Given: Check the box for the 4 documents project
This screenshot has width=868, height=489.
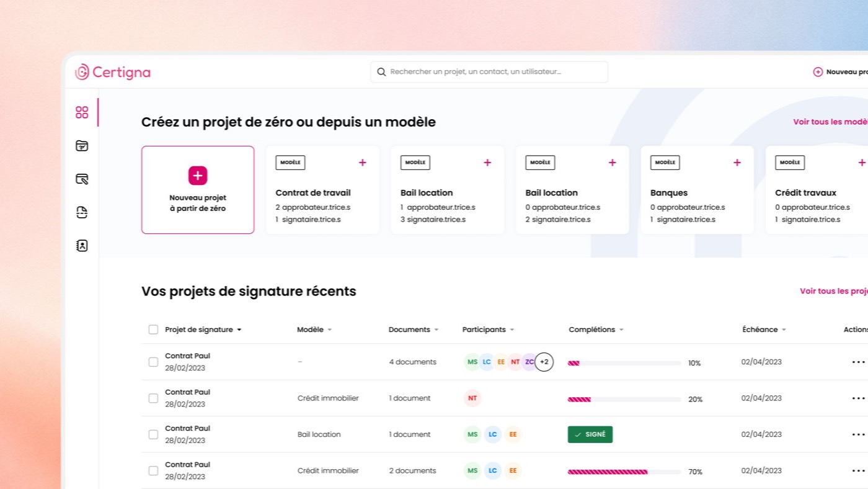Looking at the screenshot, I should click(153, 362).
